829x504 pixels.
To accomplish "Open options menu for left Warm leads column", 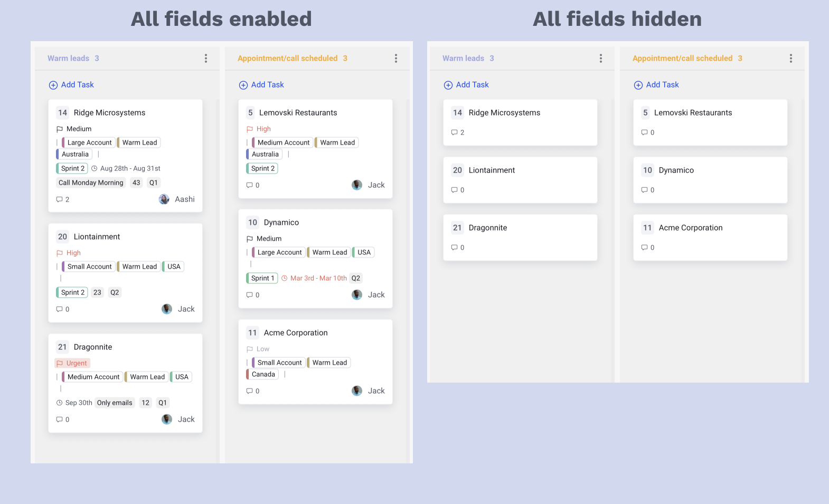I will click(206, 59).
